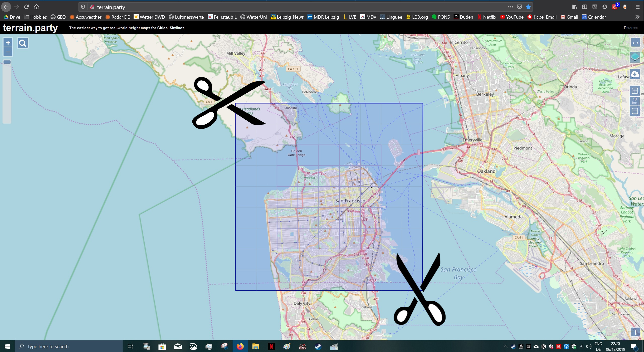Toggle the bookmark star for this page
Screen dimensions: 644x352
click(x=528, y=7)
